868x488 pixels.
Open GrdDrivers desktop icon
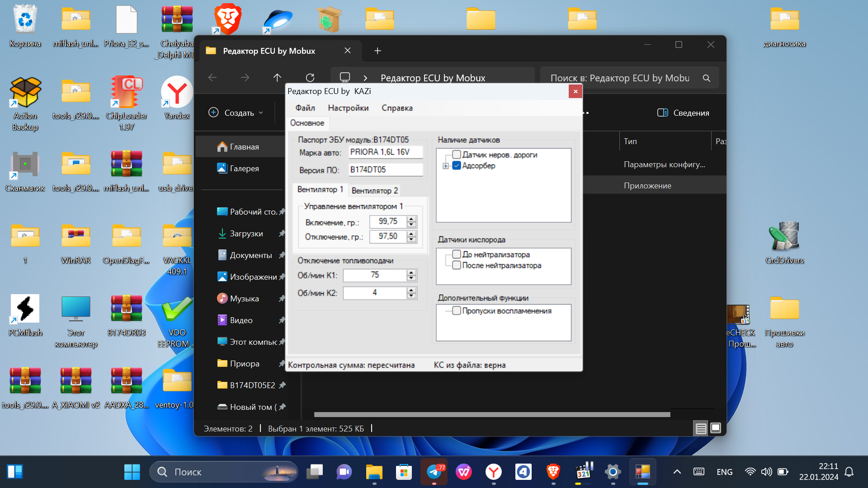click(784, 237)
